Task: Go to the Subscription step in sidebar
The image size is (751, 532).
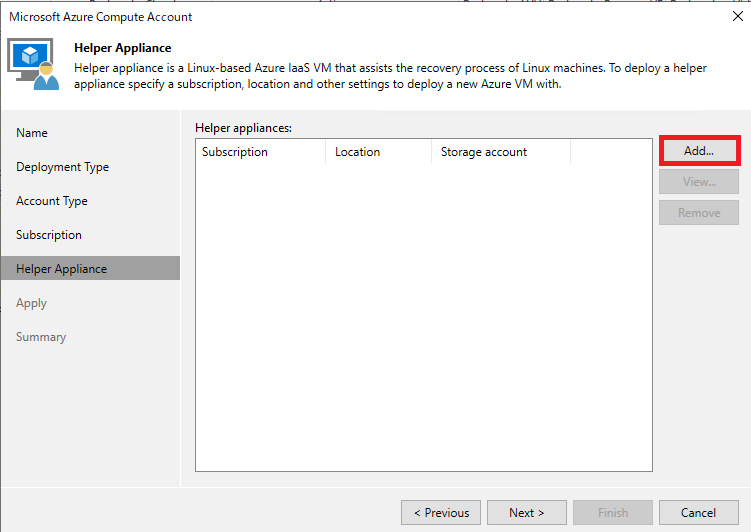Action: (x=91, y=235)
